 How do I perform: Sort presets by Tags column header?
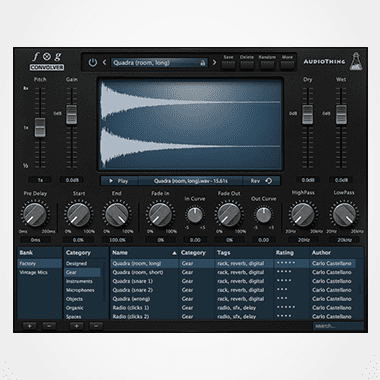pos(244,253)
